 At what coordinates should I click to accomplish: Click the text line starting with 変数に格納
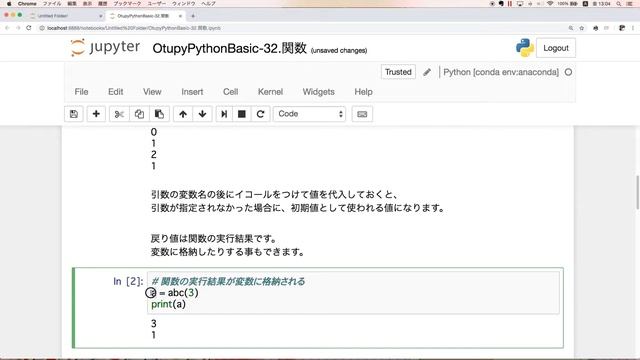pyautogui.click(x=228, y=252)
